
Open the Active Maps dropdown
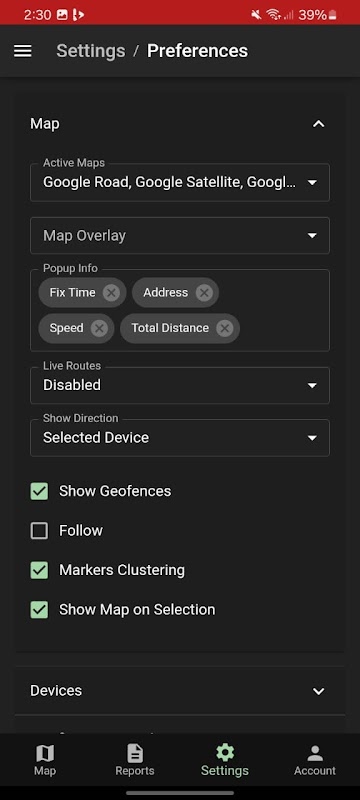(180, 182)
